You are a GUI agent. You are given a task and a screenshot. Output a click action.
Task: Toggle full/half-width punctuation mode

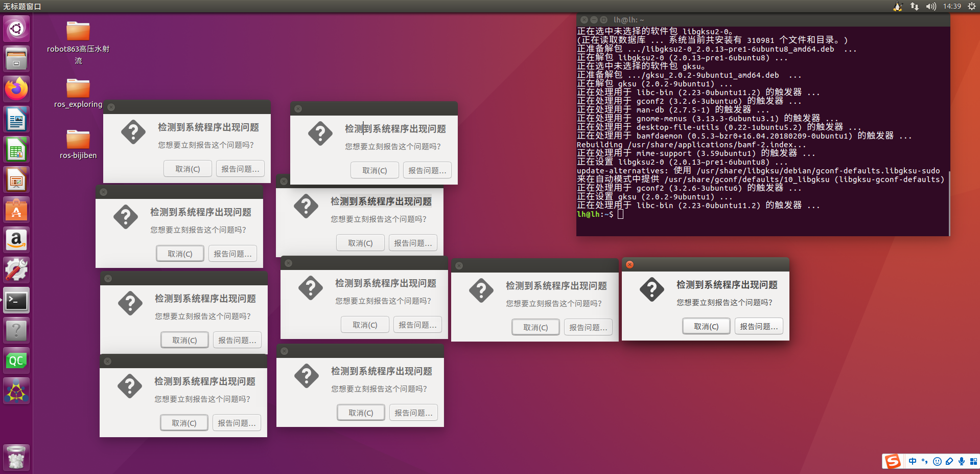pyautogui.click(x=924, y=461)
